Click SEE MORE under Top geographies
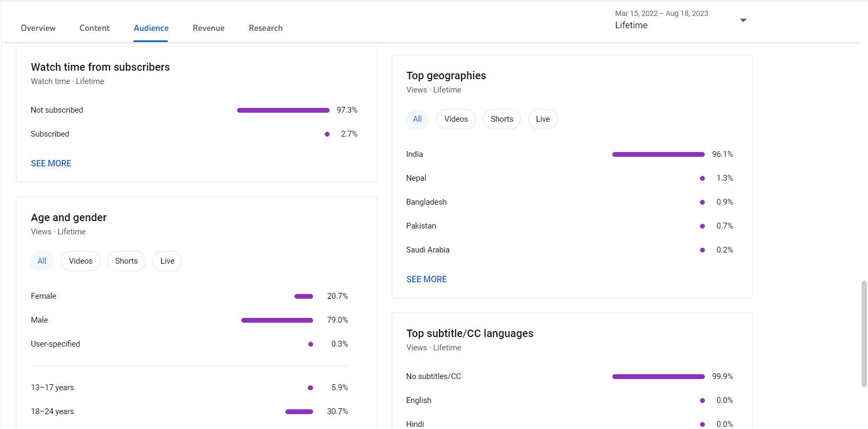The image size is (868, 429). click(x=426, y=280)
